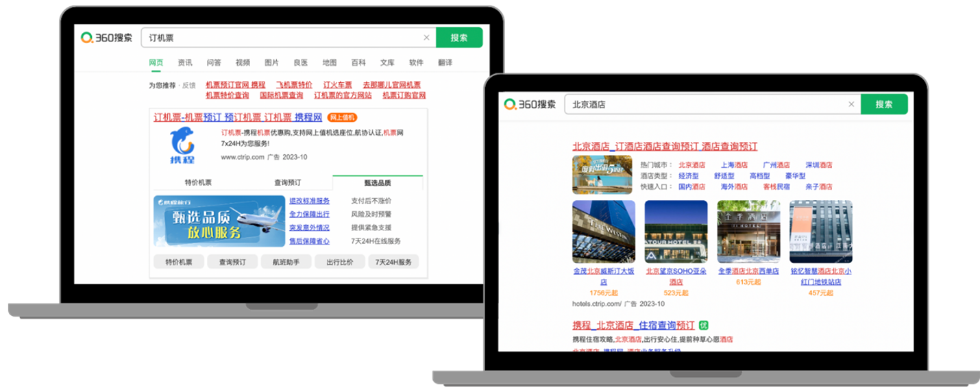The image size is (980, 392).
Task: Click the 搜索 button next to 北京酒店
Action: point(884,104)
